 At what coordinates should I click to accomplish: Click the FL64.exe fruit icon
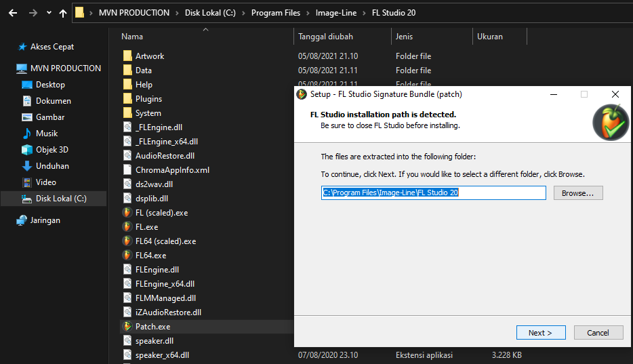click(127, 255)
